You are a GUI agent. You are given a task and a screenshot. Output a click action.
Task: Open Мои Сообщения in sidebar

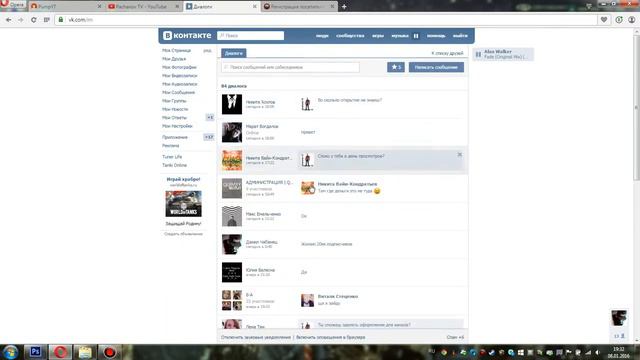[178, 93]
